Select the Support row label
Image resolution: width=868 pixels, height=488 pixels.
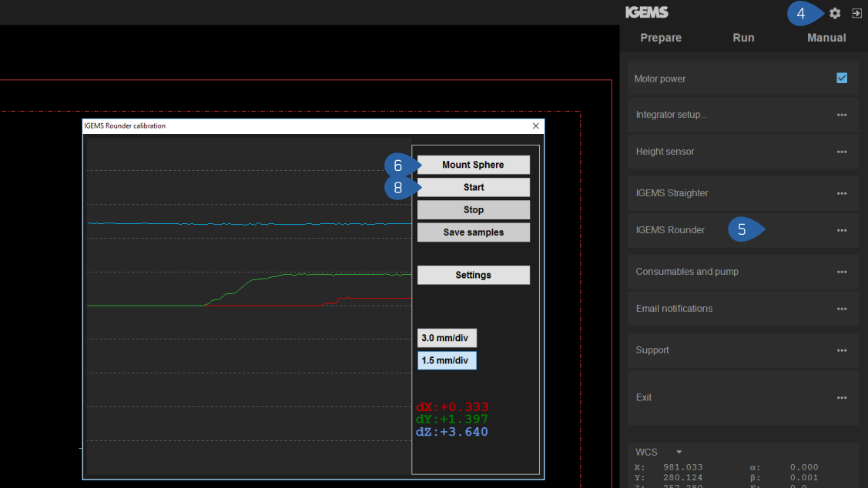652,350
